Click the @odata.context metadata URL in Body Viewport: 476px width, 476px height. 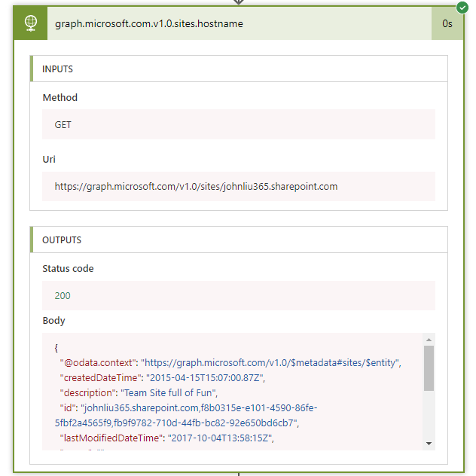[271, 363]
